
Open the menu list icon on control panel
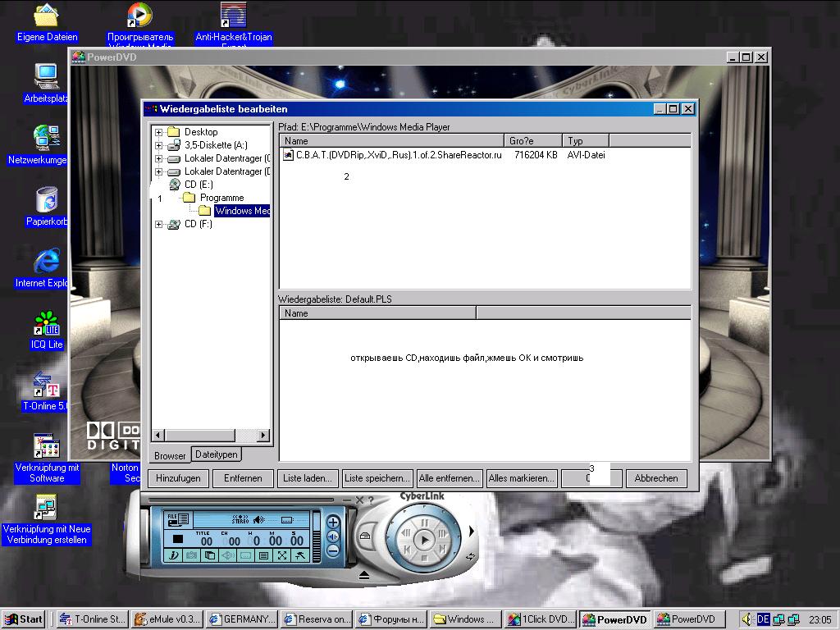tap(263, 555)
